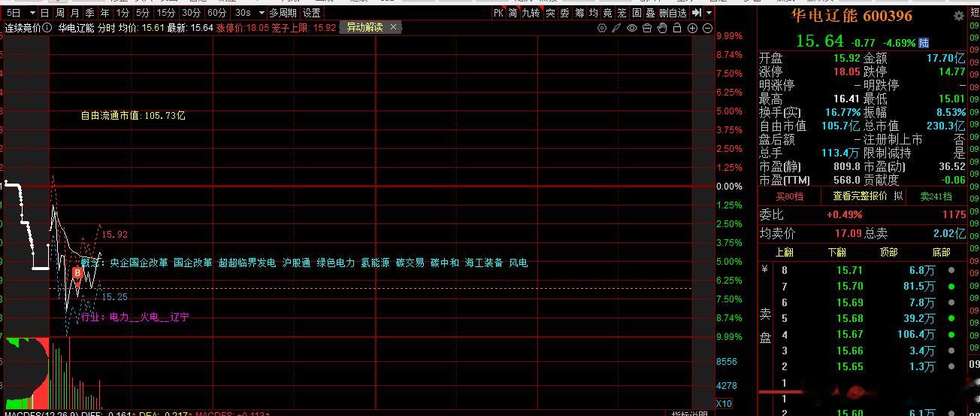
Task: Enable the 九转 indicator button
Action: 531,13
